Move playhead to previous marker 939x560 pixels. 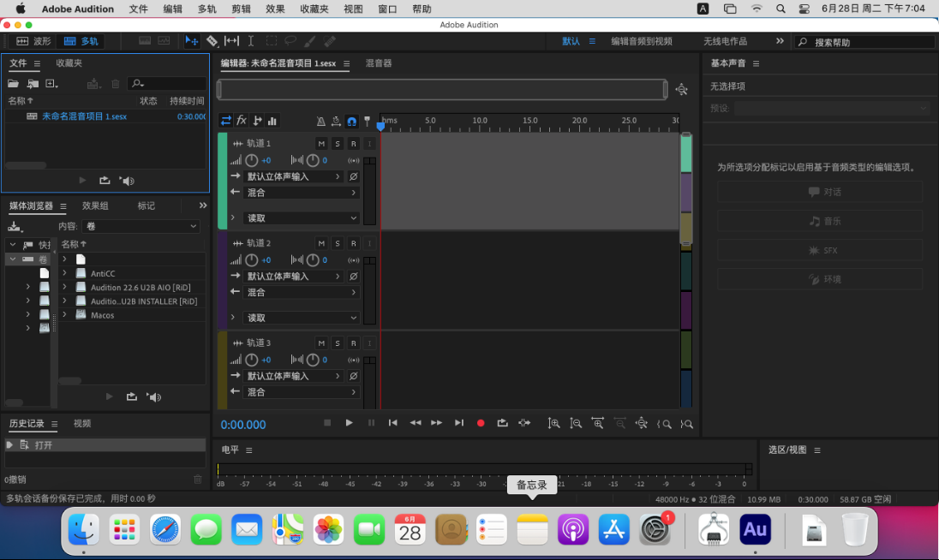click(x=393, y=423)
